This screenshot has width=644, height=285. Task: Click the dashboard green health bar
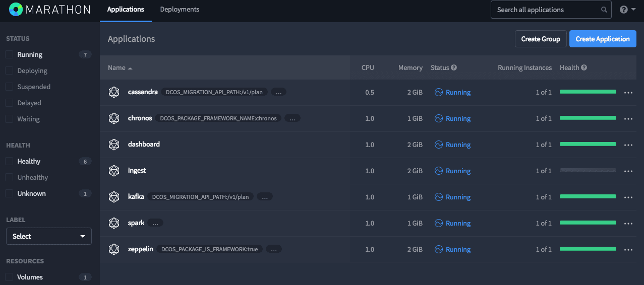[x=588, y=145]
